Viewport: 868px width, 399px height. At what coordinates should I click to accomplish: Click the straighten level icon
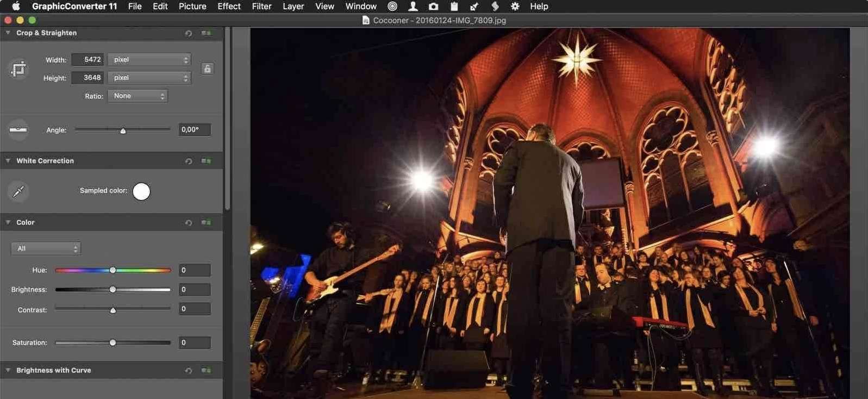(x=18, y=130)
